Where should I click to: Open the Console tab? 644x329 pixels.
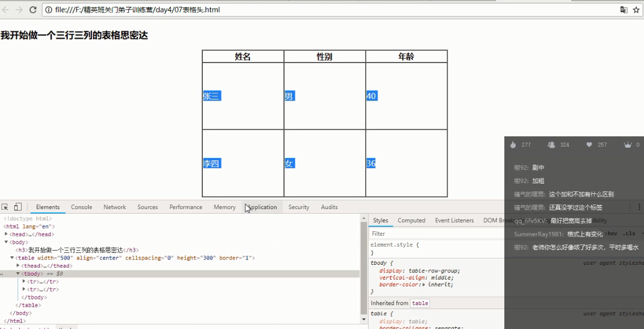[x=81, y=207]
